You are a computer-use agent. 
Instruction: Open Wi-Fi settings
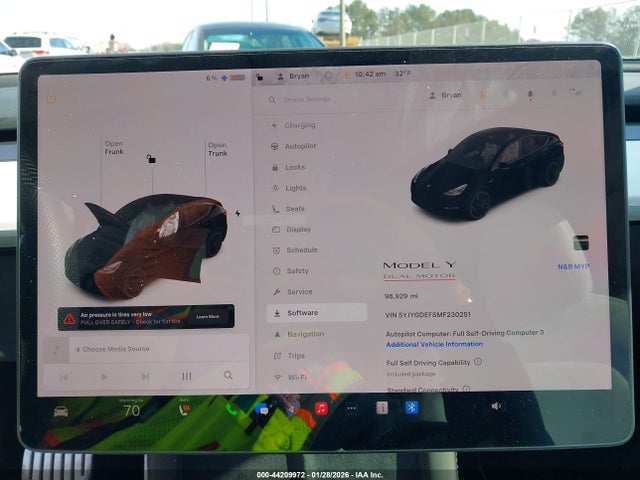290,377
